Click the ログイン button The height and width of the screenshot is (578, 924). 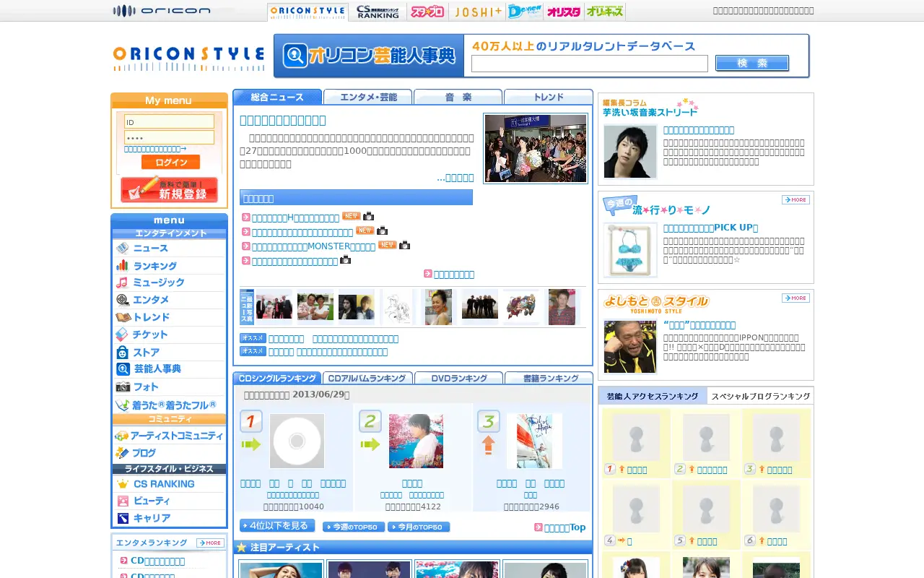click(x=170, y=162)
